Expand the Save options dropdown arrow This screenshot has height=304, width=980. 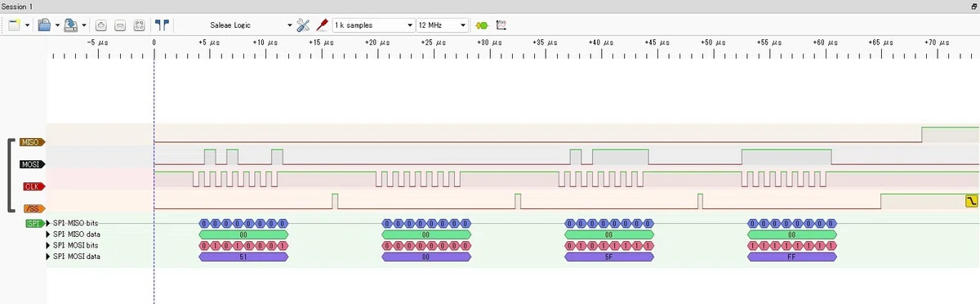(x=84, y=25)
